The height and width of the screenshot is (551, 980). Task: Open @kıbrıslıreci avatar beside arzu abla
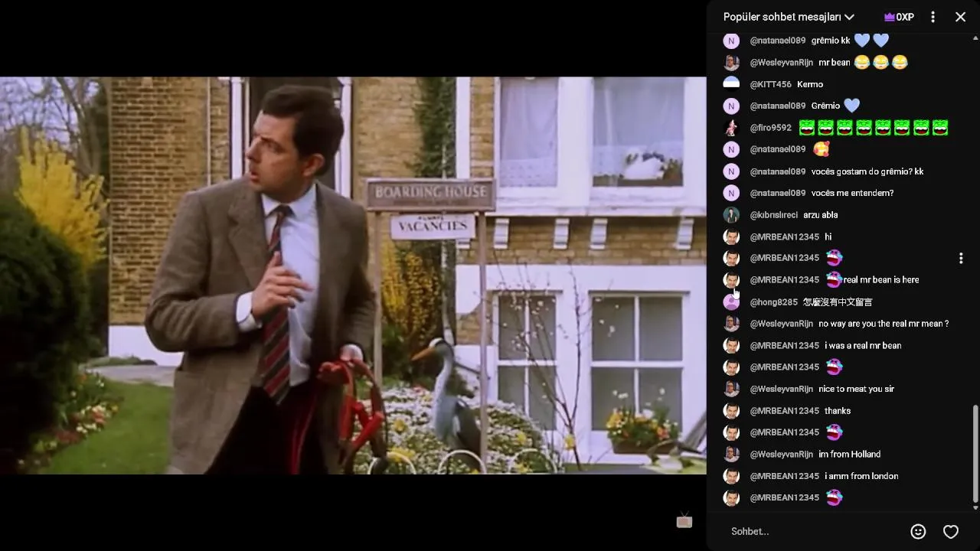tap(731, 215)
